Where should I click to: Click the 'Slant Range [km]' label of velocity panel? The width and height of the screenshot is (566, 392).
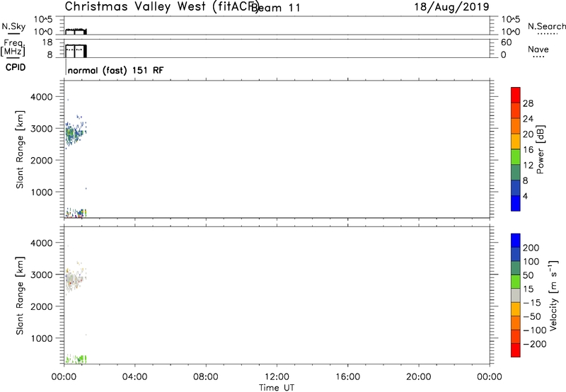pos(20,296)
